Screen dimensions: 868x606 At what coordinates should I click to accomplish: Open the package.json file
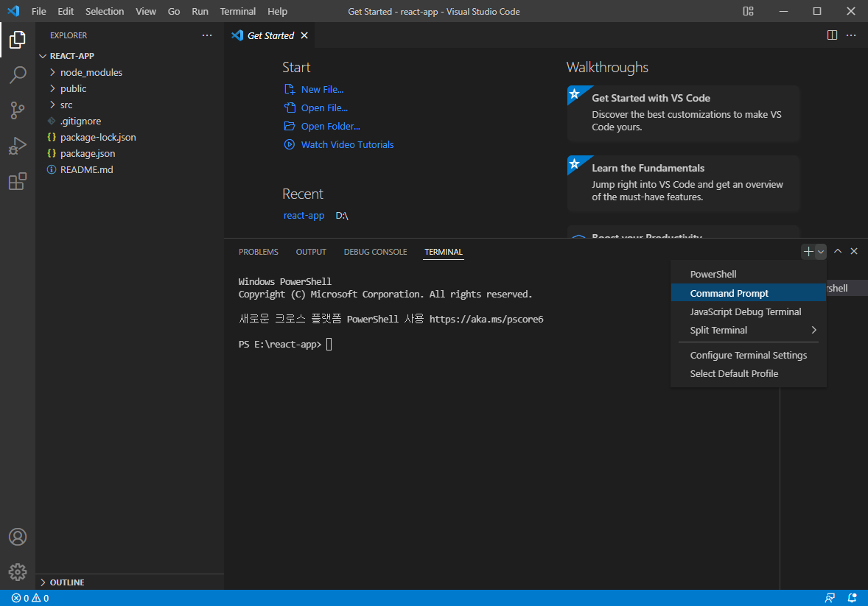[88, 153]
